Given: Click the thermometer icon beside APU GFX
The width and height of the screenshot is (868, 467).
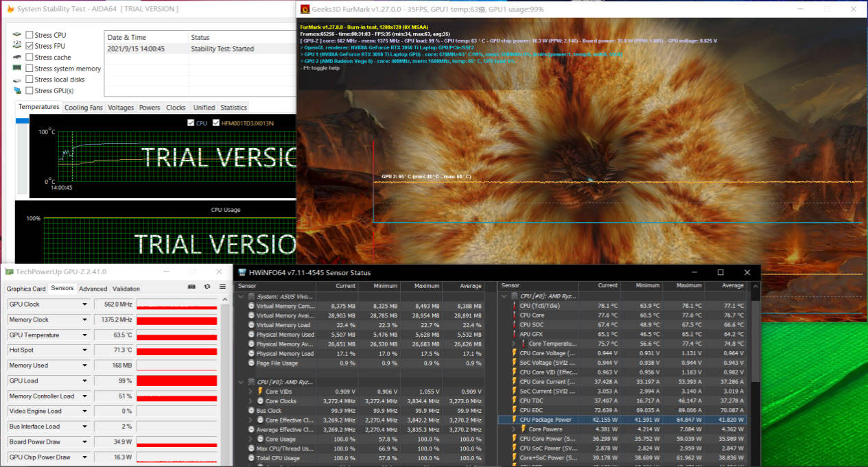Looking at the screenshot, I should point(514,335).
